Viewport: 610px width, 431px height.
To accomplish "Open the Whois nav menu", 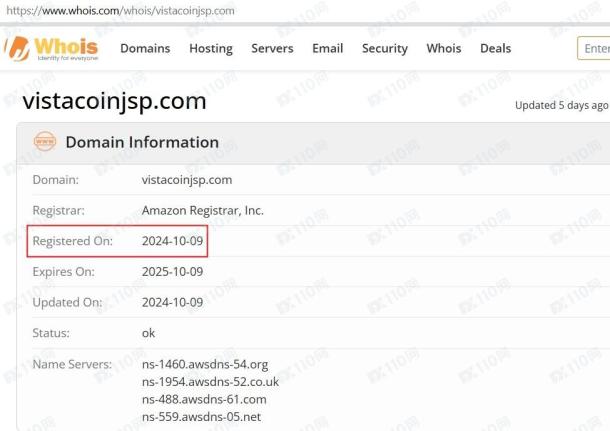I will [x=444, y=48].
